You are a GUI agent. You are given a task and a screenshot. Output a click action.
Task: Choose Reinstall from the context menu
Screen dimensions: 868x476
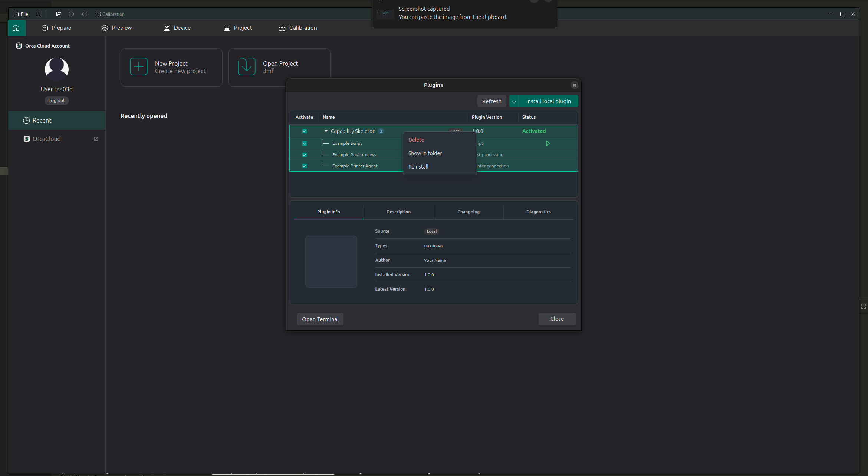click(440, 167)
